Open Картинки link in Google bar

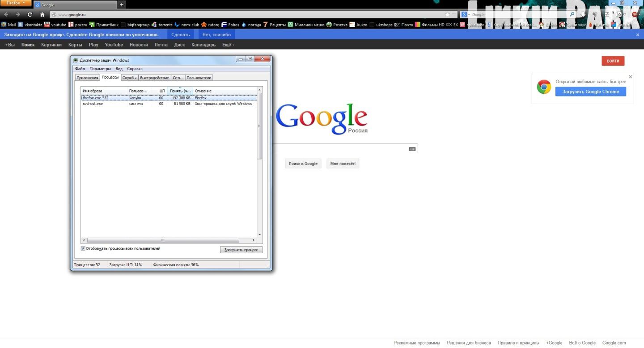point(51,45)
